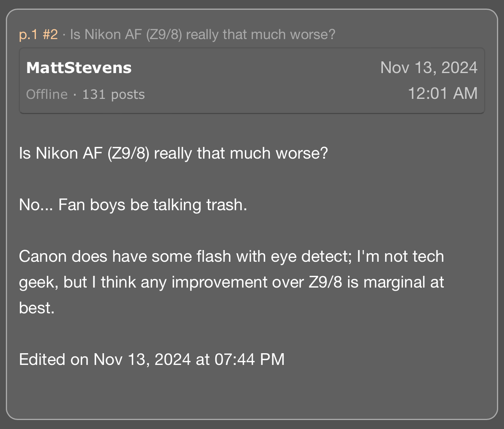Screen dimensions: 504x429
Task: Open the thread title in the post header
Action: point(202,35)
